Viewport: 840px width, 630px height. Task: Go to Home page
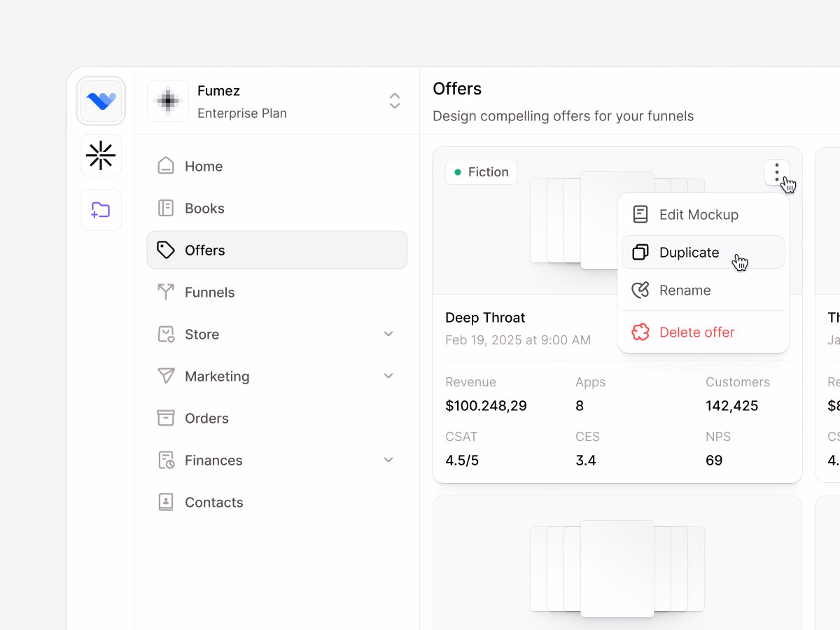[x=277, y=166]
